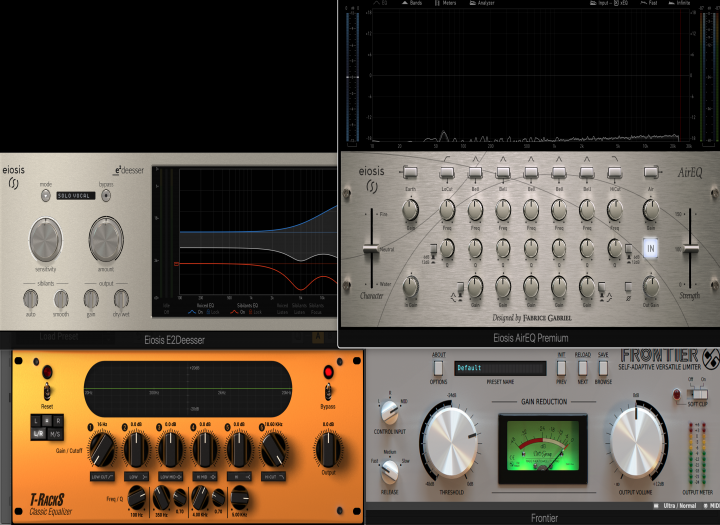Viewport: 720px width, 525px height.
Task: Open the Analyzer tab in AirEQ
Action: [x=482, y=3]
